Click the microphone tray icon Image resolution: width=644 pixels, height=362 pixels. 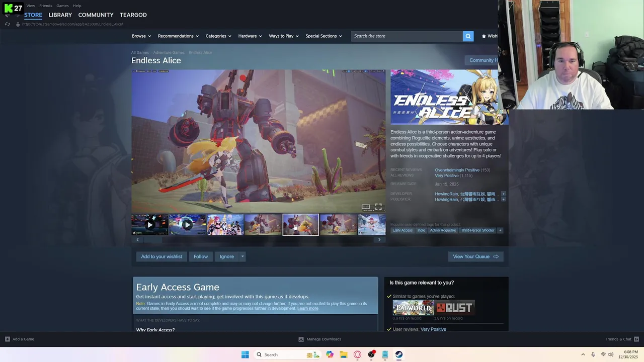point(593,354)
